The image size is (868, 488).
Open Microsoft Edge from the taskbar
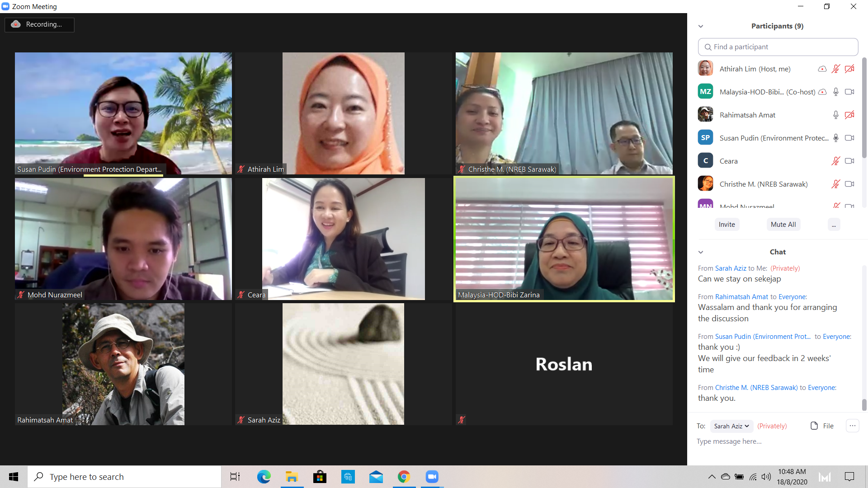[264, 477]
